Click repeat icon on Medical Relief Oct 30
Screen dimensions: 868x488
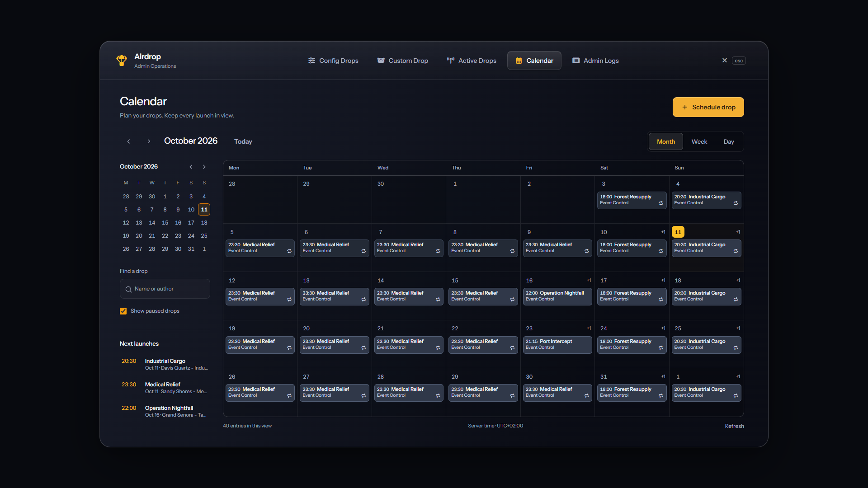point(587,396)
